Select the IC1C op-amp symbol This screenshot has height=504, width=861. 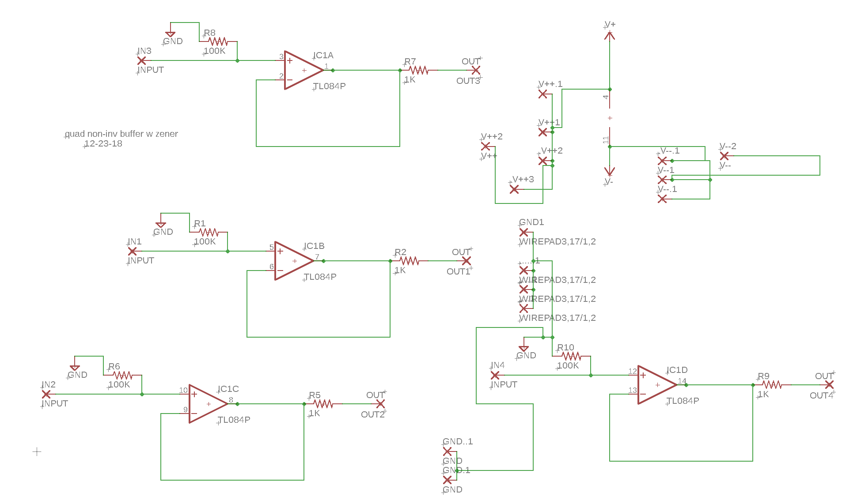pyautogui.click(x=207, y=404)
